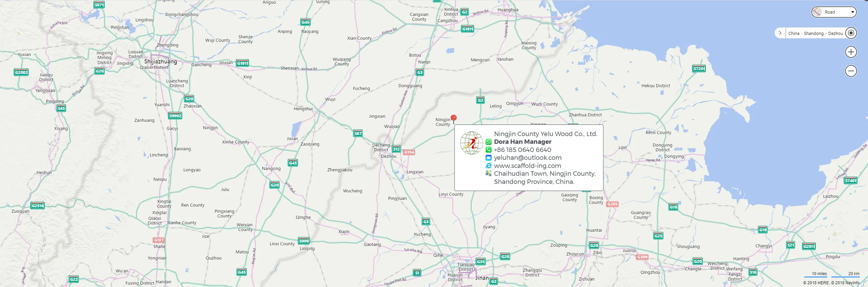Click the Dongying city label
This screenshot has height=287, width=868.
point(674,156)
